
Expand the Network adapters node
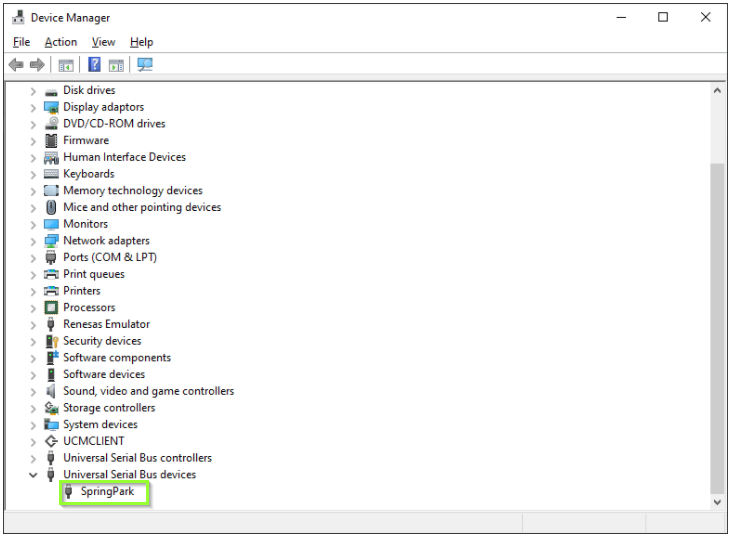tap(33, 241)
